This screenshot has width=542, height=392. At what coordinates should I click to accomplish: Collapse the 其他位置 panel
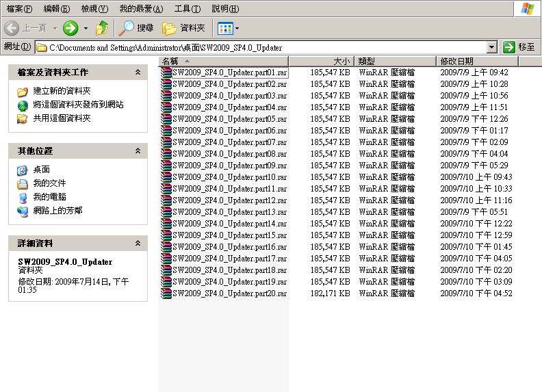[x=138, y=151]
